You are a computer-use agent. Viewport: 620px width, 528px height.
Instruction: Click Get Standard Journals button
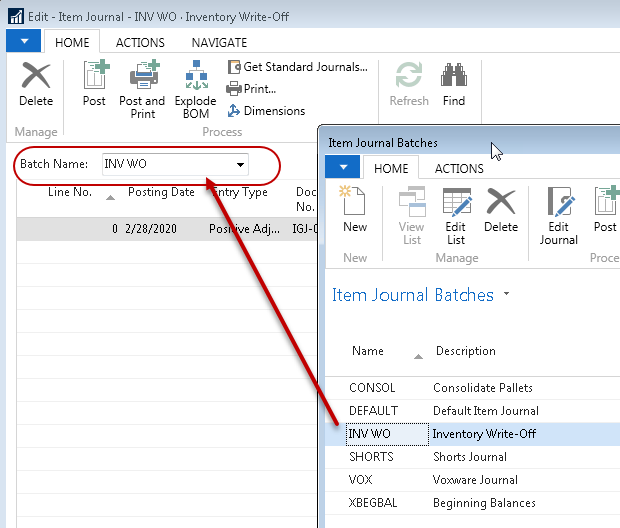click(x=297, y=67)
